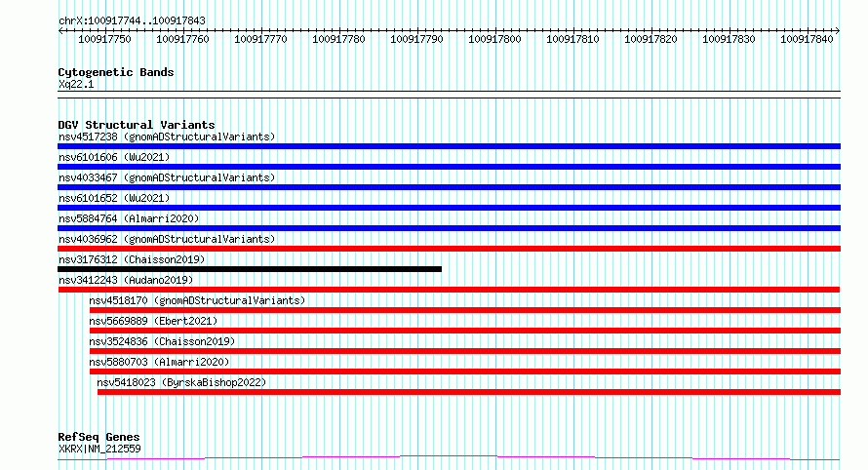Select the black bar for nsv3176312

click(250, 269)
